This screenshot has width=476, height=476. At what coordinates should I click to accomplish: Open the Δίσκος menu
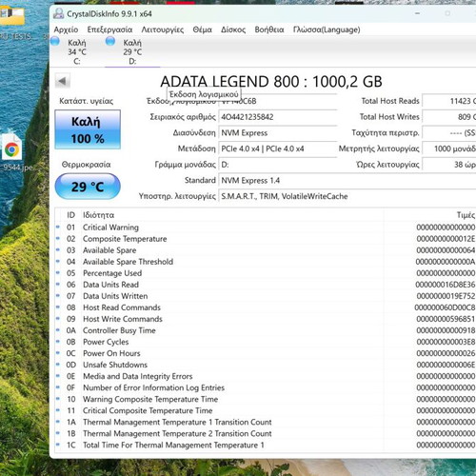pyautogui.click(x=233, y=30)
